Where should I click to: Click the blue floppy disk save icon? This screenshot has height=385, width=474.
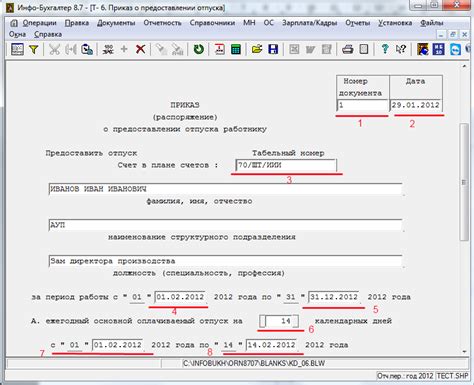(x=273, y=50)
